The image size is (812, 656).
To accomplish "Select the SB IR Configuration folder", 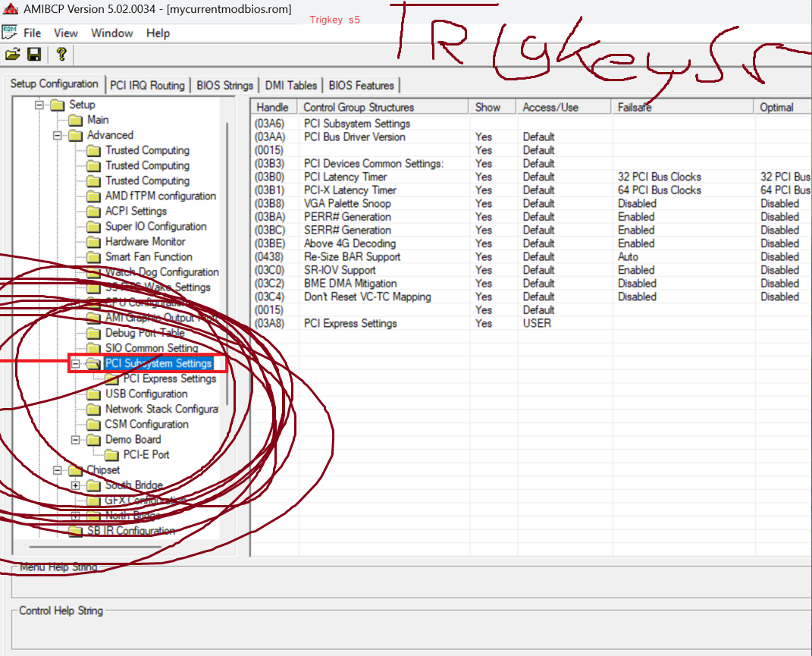I will coord(122,531).
